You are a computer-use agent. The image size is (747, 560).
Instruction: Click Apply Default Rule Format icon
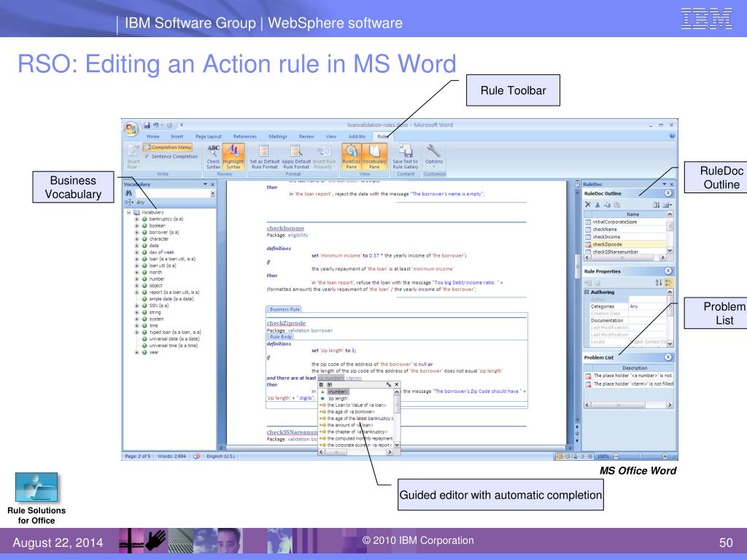coord(296,157)
